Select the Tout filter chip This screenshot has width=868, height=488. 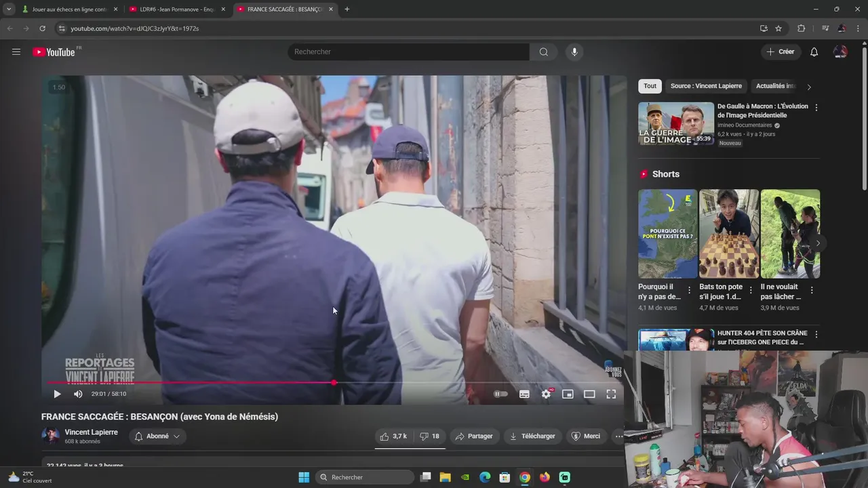click(x=650, y=86)
